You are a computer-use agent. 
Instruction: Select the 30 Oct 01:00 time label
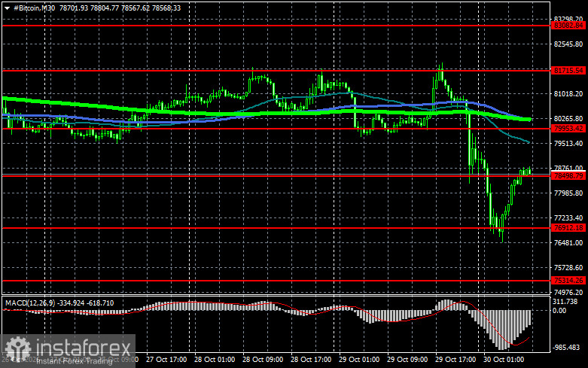pyautogui.click(x=504, y=360)
